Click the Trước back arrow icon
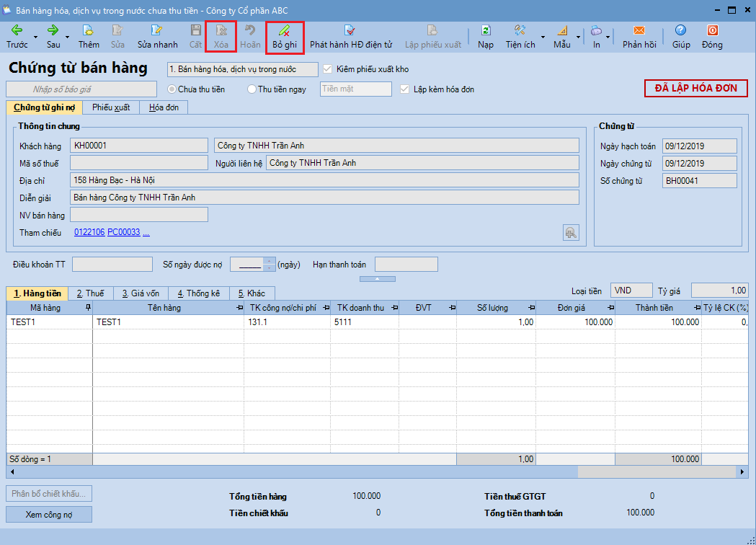 (x=17, y=31)
